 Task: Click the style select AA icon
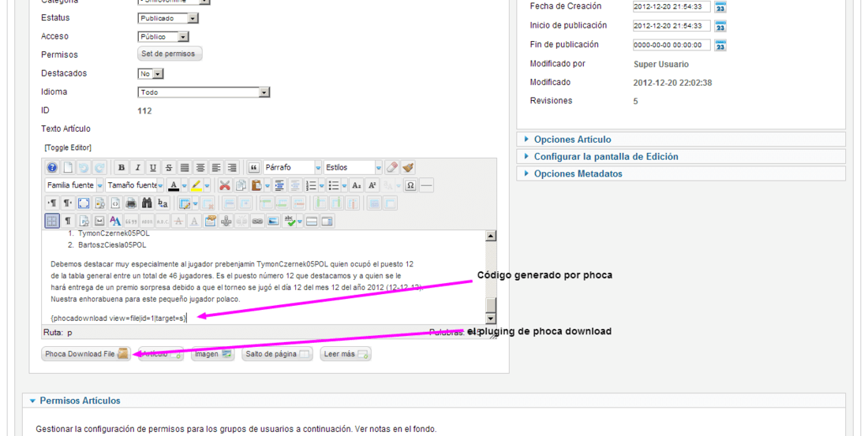[115, 222]
